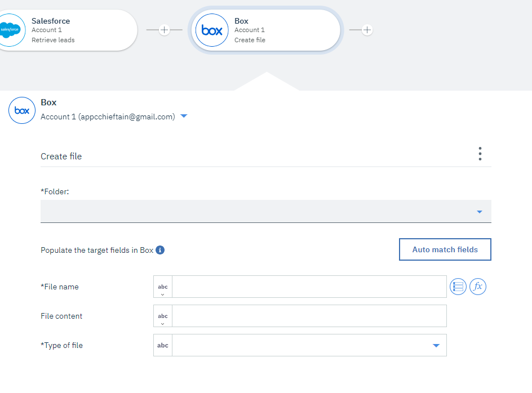This screenshot has height=393, width=532.
Task: Focus the File name input field
Action: [309, 287]
